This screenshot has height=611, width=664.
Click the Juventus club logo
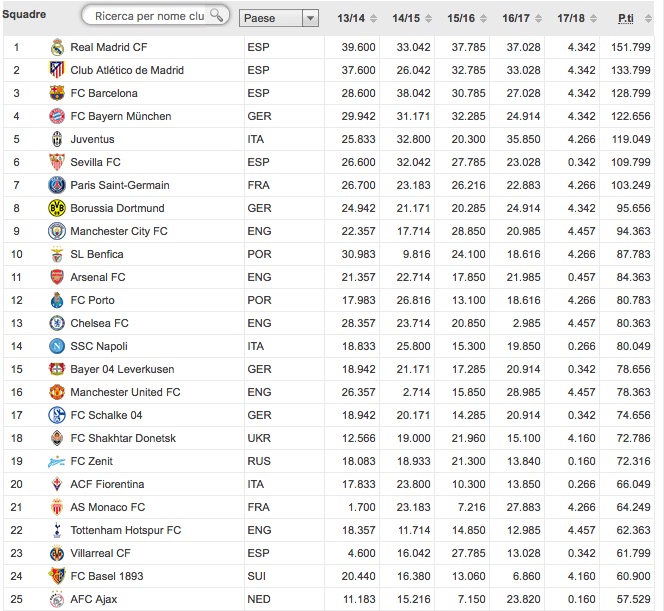click(x=56, y=139)
